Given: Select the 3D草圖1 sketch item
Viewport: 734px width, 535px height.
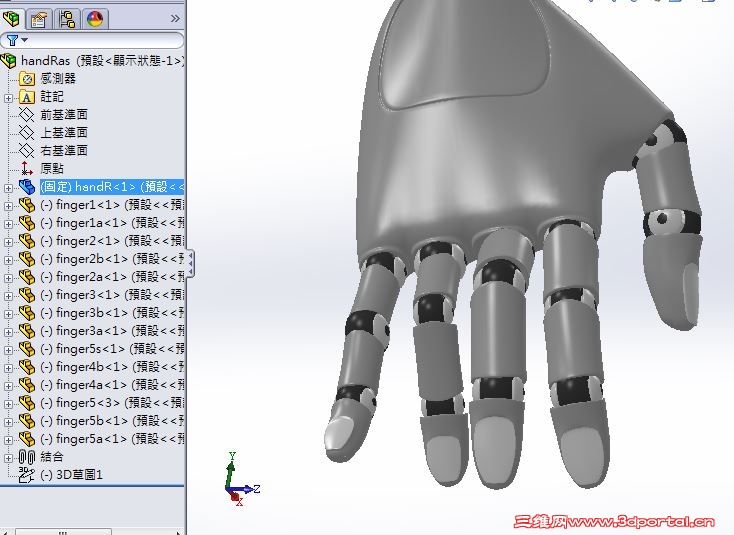Looking at the screenshot, I should point(71,475).
